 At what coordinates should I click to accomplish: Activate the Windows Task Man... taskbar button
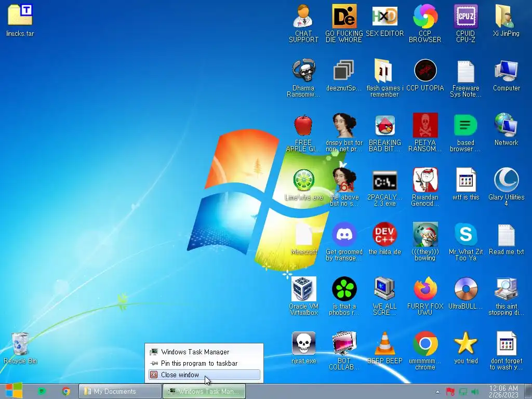(x=204, y=391)
